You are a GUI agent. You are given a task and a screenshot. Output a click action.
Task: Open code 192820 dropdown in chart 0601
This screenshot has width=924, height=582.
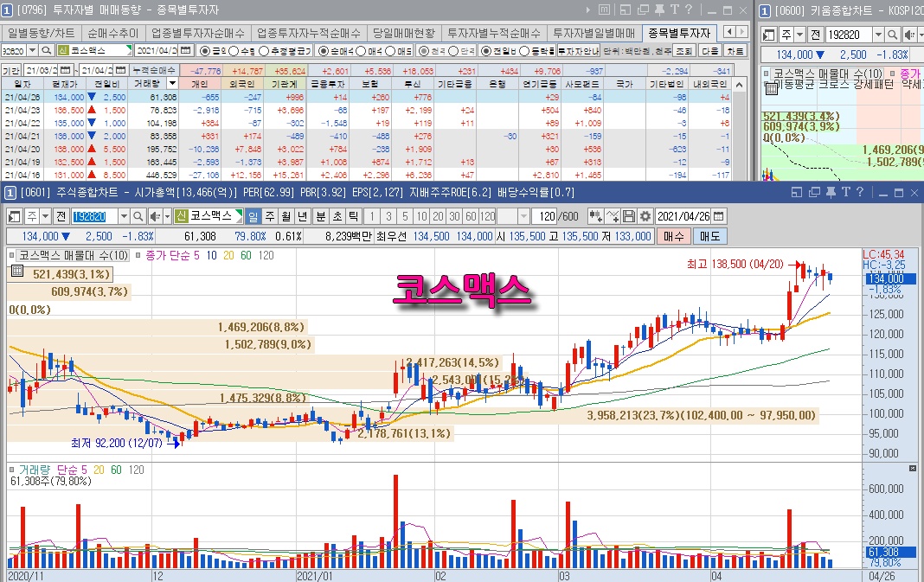coord(123,217)
